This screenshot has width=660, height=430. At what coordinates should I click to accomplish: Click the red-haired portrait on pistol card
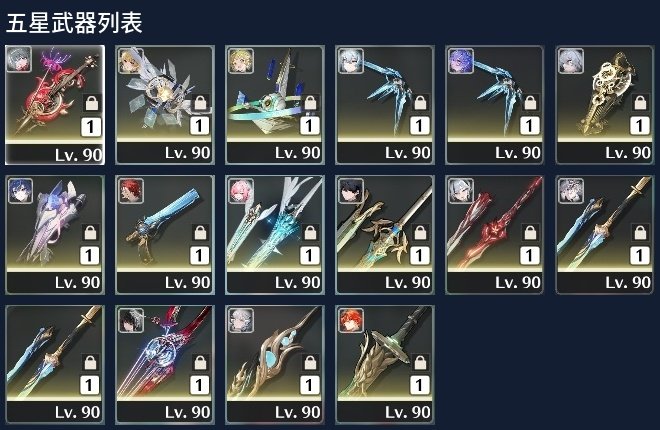pyautogui.click(x=131, y=191)
